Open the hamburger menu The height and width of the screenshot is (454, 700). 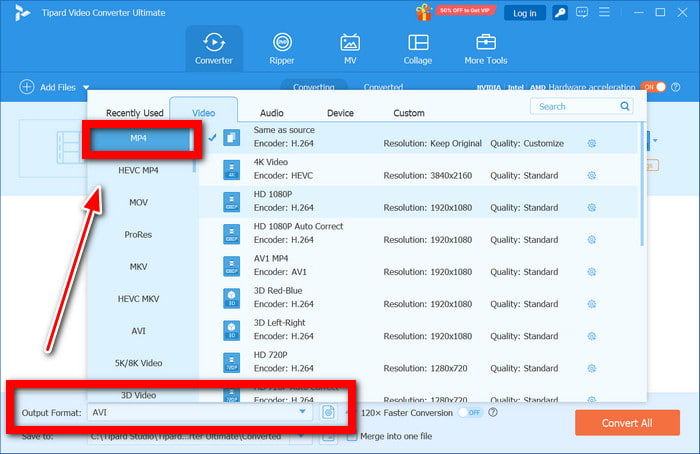click(x=604, y=12)
